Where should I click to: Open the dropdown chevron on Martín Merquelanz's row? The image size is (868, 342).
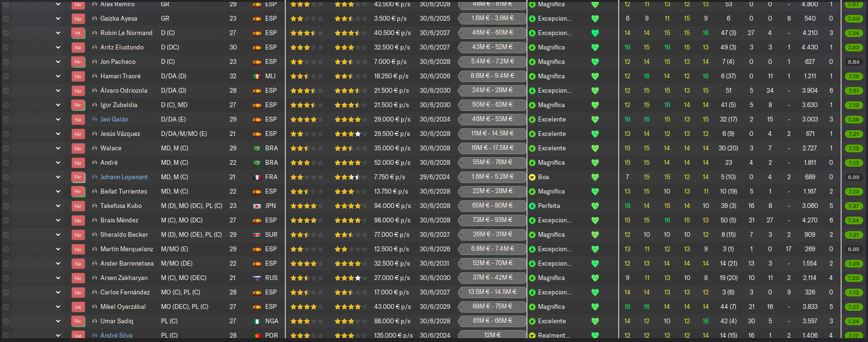pos(58,249)
